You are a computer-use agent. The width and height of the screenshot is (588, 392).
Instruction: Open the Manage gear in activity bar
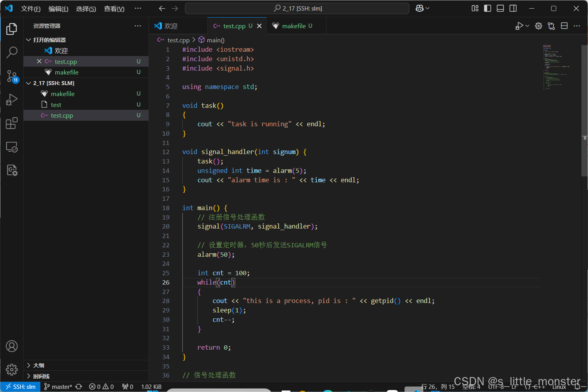[x=12, y=369]
